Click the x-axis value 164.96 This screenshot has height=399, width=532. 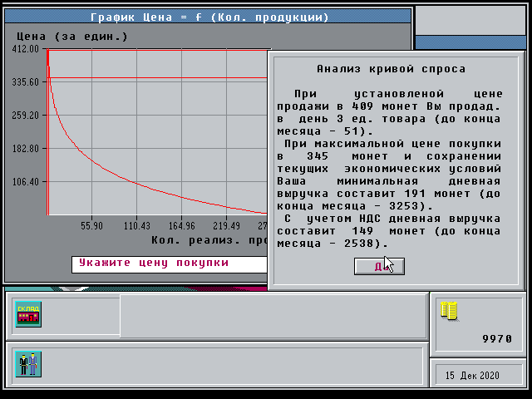182,225
